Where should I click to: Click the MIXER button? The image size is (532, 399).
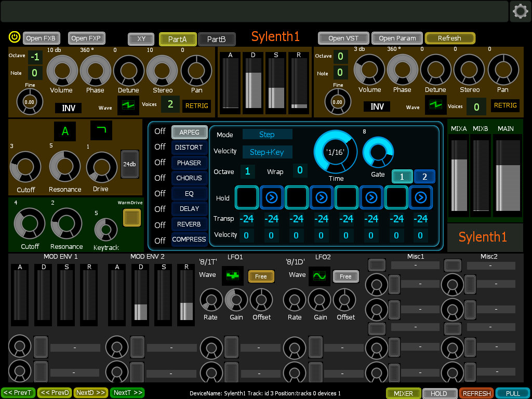[404, 393]
